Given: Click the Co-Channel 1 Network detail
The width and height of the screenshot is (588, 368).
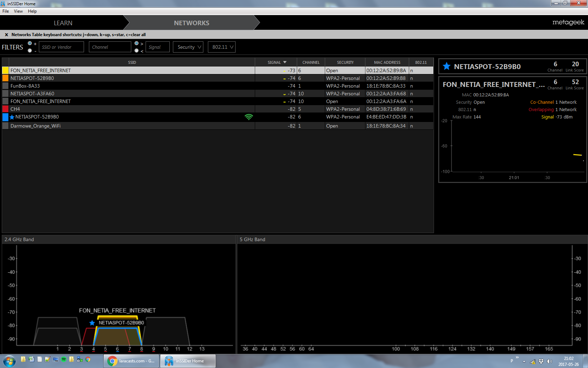Looking at the screenshot, I should (x=553, y=102).
